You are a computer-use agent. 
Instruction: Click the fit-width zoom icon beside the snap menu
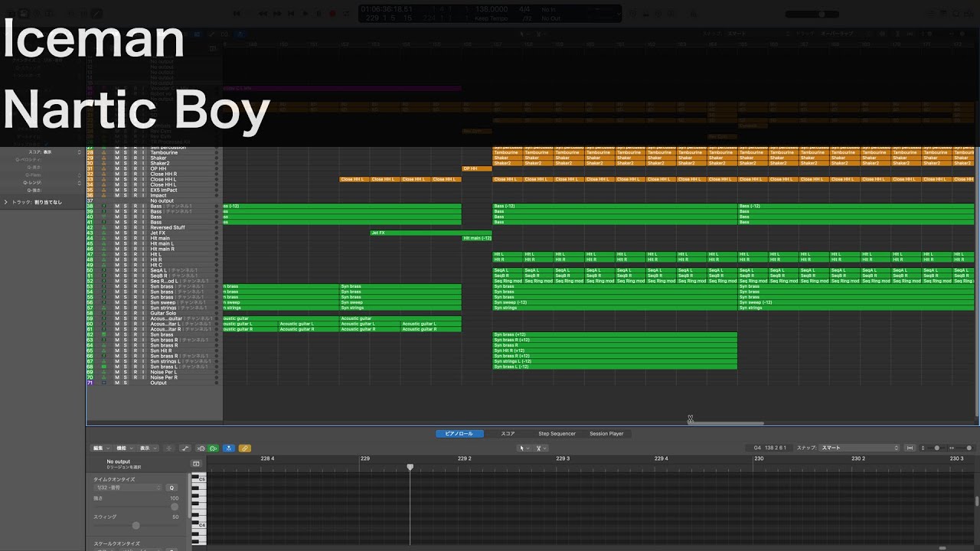911,448
